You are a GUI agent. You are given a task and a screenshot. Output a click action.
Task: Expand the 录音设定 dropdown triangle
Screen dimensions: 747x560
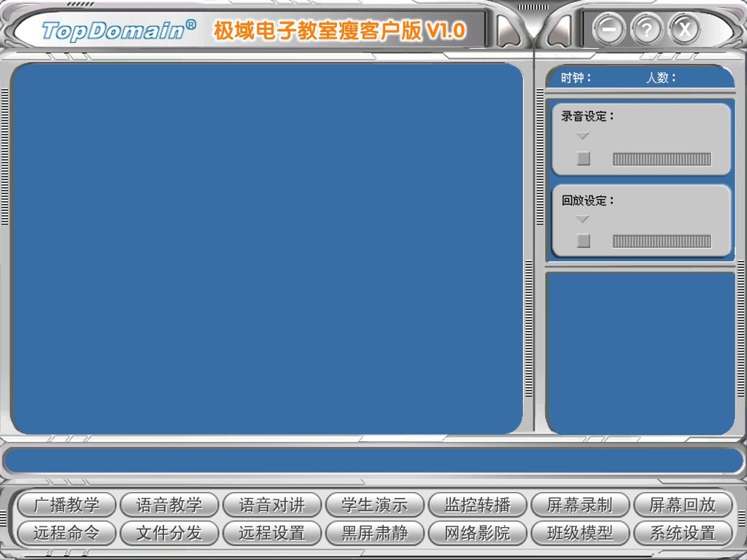(582, 136)
